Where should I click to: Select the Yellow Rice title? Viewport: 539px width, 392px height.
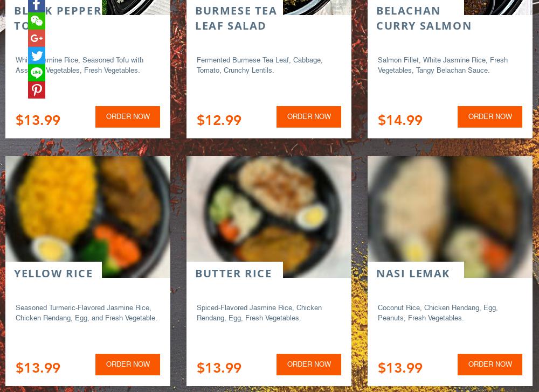click(53, 274)
